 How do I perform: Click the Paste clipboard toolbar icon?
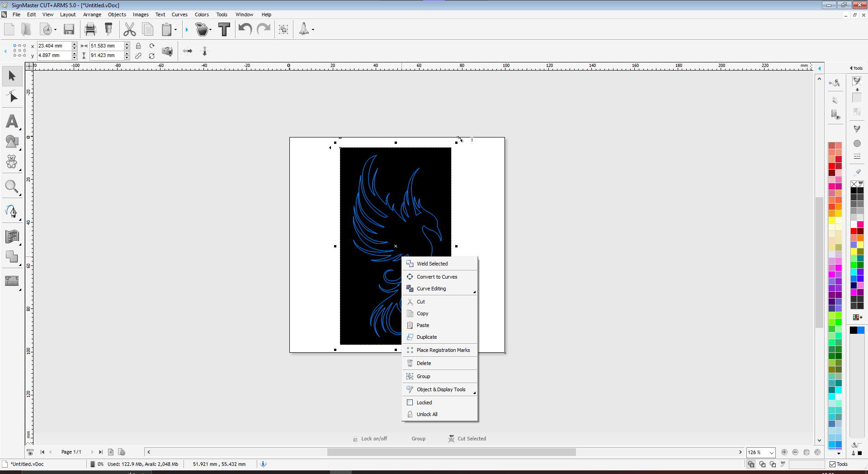(166, 30)
